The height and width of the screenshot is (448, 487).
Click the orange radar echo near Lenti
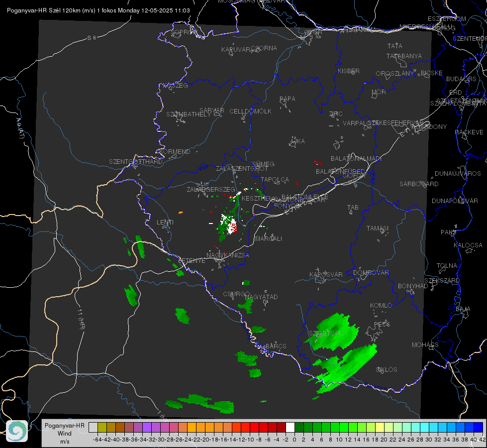(181, 213)
